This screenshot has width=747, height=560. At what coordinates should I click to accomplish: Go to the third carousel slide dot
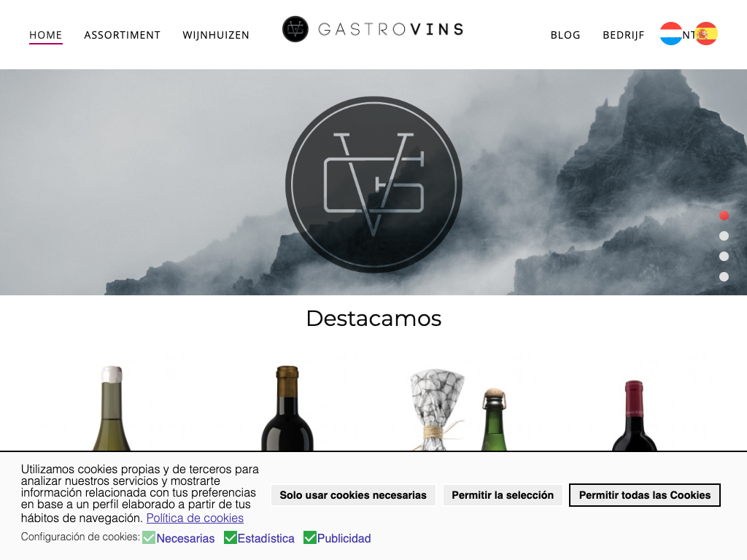[x=724, y=257]
